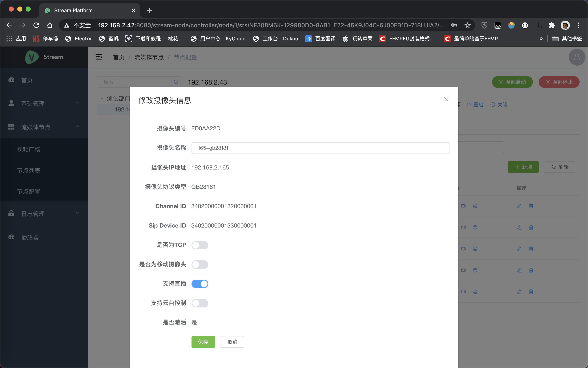Close the edit camera info dialog
The image size is (588, 368).
446,99
